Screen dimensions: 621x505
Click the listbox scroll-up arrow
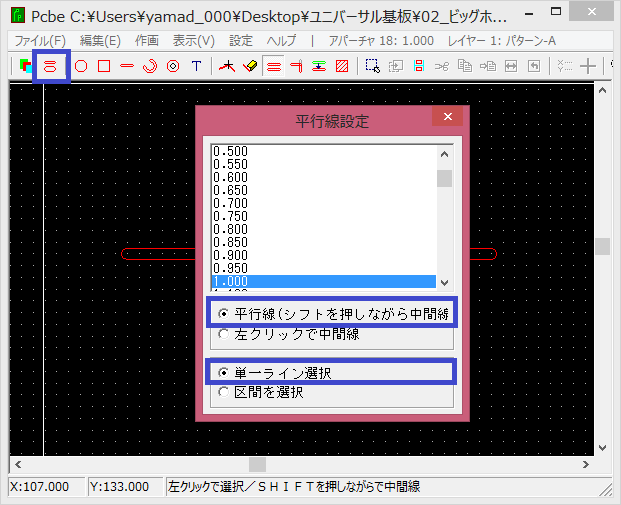[x=445, y=153]
